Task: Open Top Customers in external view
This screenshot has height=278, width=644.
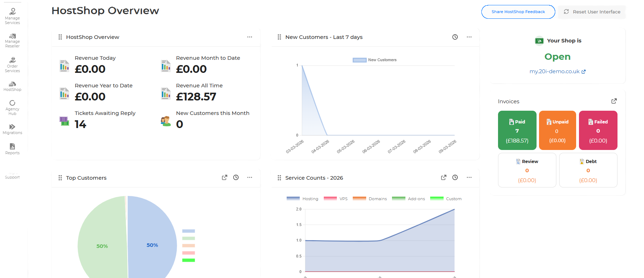Action: click(x=224, y=178)
